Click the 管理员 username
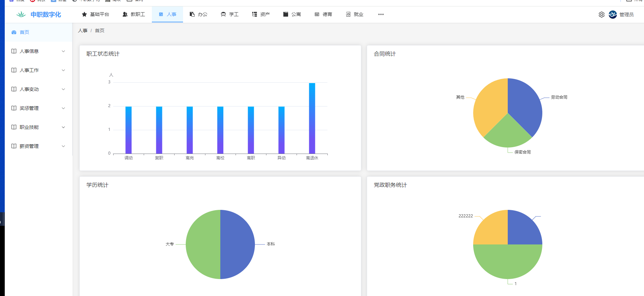The height and width of the screenshot is (296, 644). tap(626, 15)
